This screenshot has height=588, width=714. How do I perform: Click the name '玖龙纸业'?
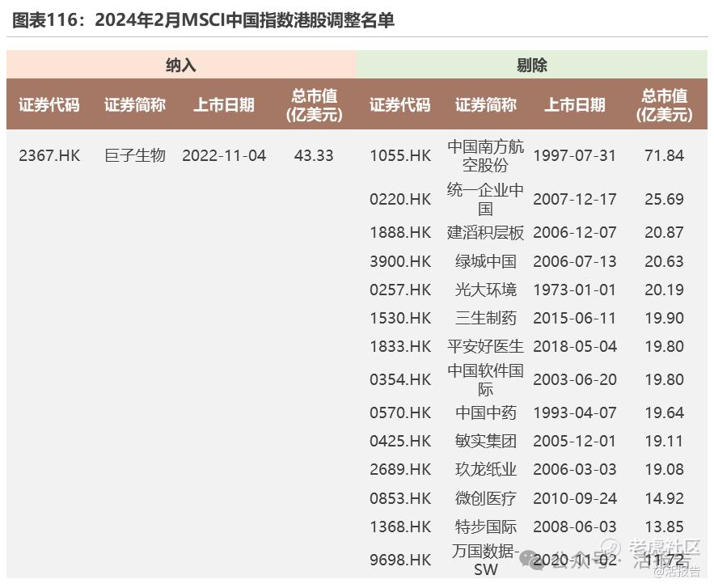(485, 470)
